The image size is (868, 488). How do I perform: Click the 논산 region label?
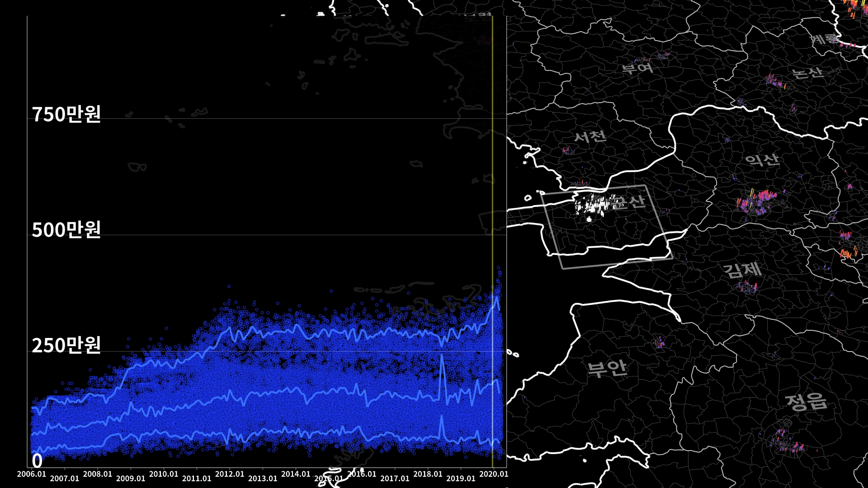pyautogui.click(x=807, y=73)
